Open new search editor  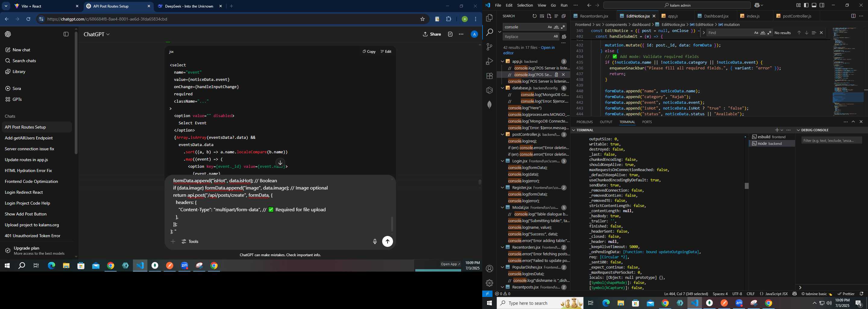pos(549,16)
